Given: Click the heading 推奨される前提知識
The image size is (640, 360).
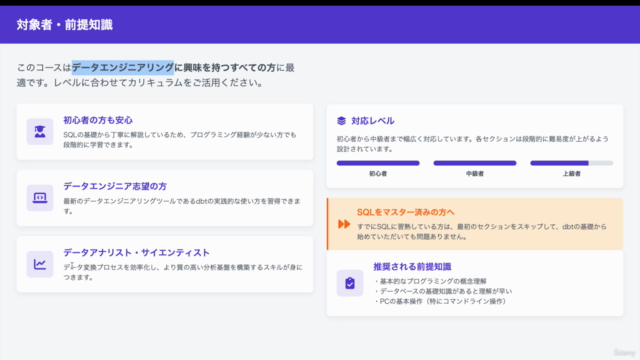Looking at the screenshot, I should [412, 267].
